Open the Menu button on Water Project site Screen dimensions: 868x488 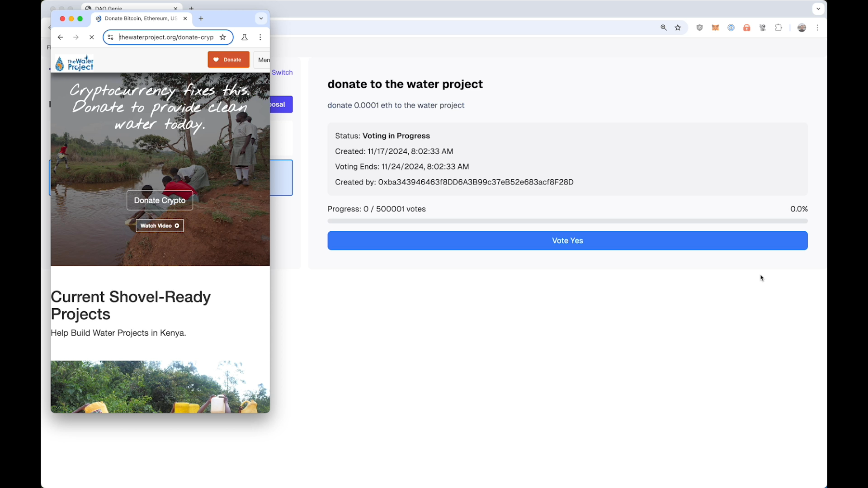(x=262, y=60)
